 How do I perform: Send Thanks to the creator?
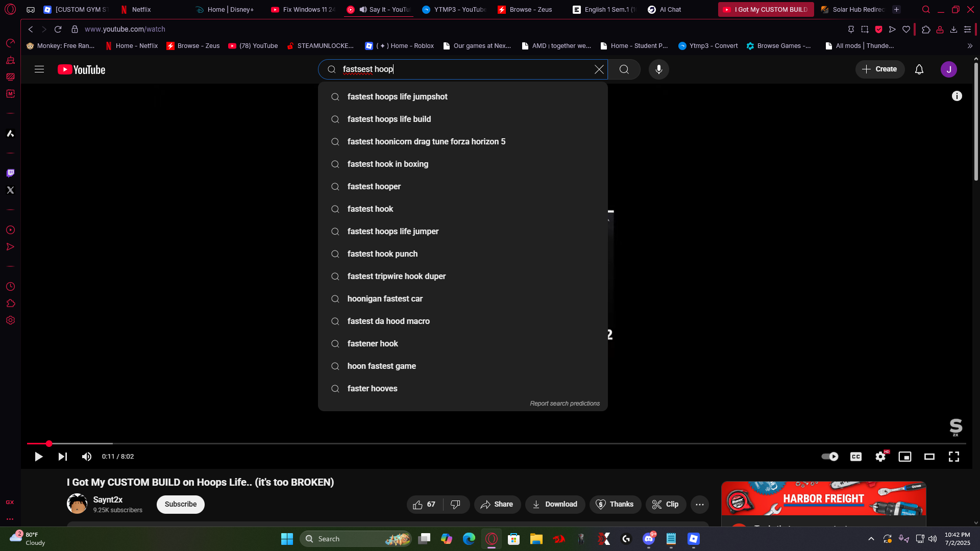coord(615,505)
